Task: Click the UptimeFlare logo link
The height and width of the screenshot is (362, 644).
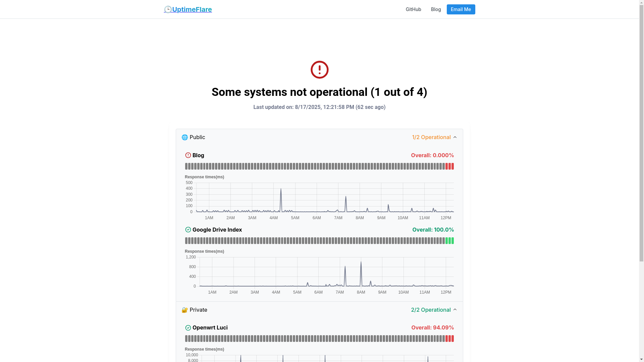Action: pyautogui.click(x=188, y=9)
